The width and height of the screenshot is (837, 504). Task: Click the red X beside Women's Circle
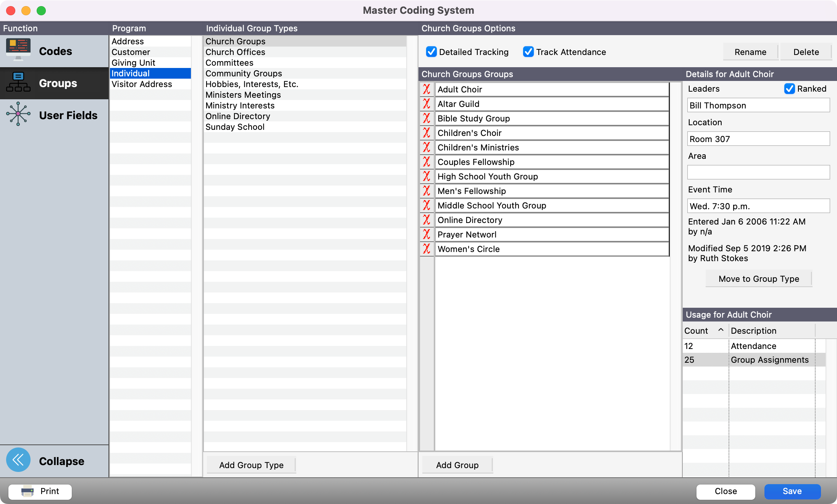[427, 249]
